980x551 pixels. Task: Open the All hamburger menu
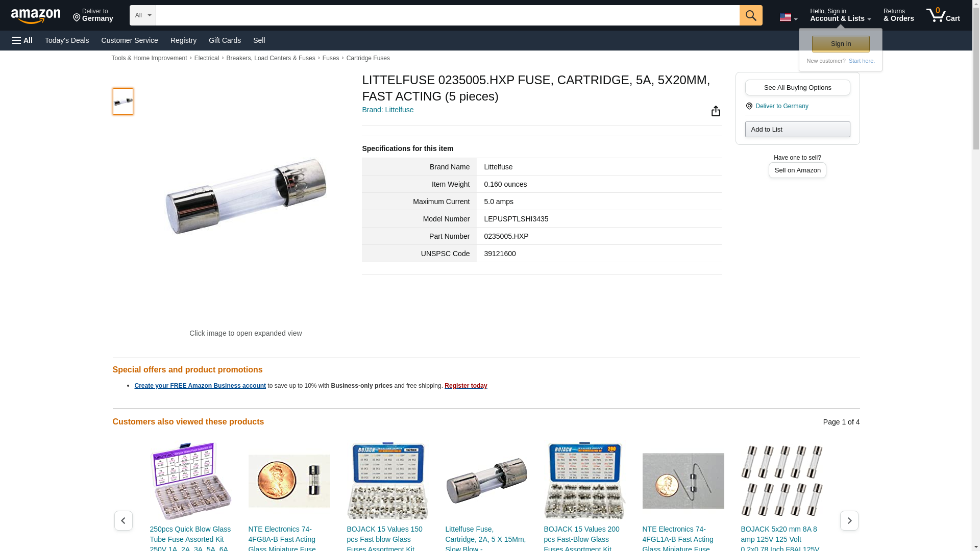[x=22, y=40]
